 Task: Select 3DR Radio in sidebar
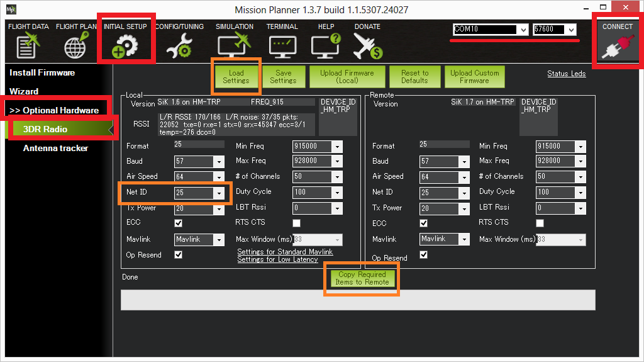click(45, 129)
